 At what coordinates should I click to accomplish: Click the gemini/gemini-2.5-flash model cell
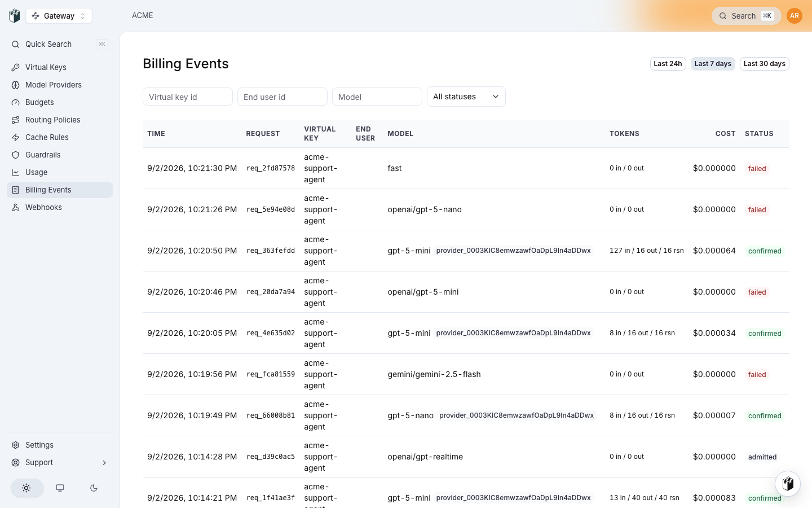pyautogui.click(x=434, y=374)
